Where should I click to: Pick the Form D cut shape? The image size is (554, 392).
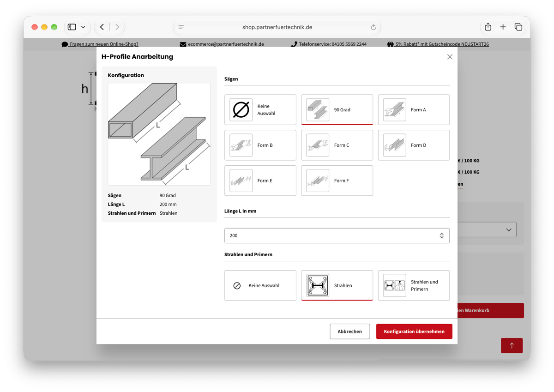(414, 145)
